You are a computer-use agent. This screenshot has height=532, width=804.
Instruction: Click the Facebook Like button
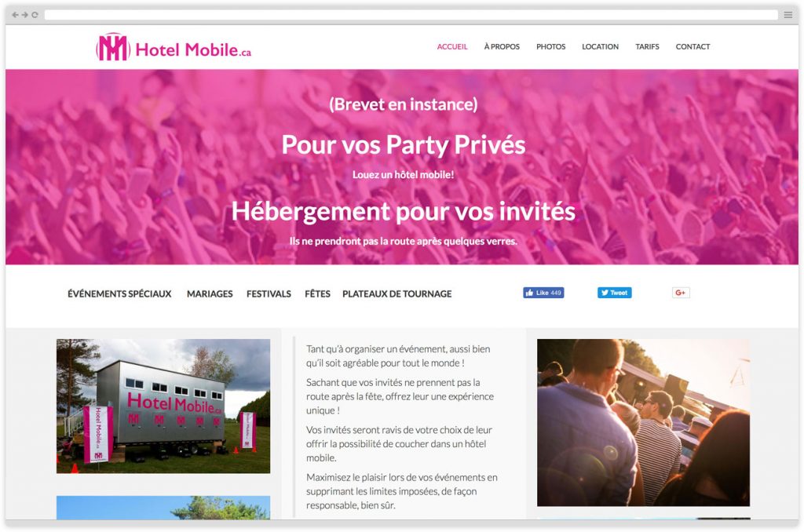click(x=543, y=293)
